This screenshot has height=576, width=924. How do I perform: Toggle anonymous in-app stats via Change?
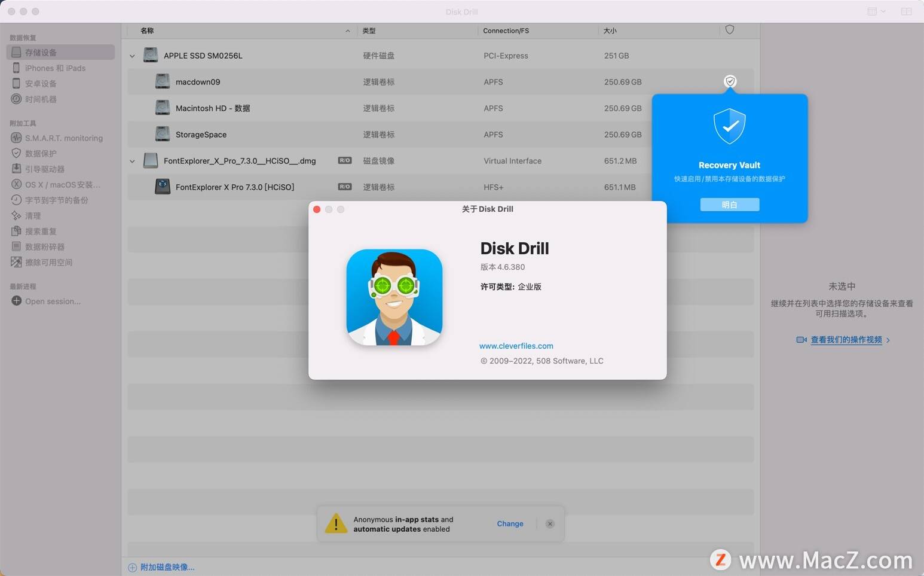tap(510, 523)
